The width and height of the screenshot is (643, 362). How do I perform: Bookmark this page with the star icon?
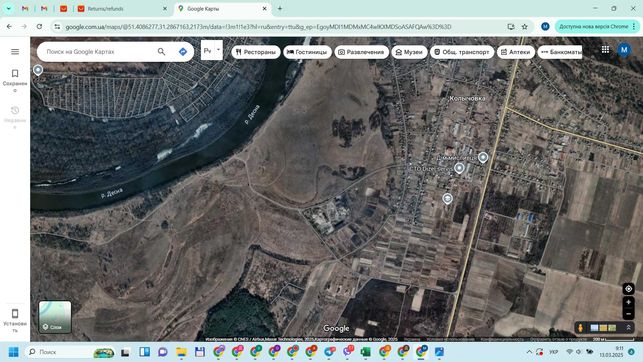524,27
